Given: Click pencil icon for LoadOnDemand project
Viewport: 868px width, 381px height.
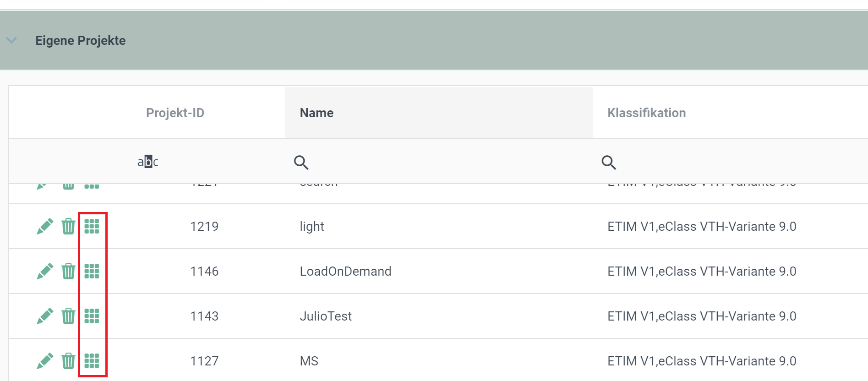Looking at the screenshot, I should (x=45, y=271).
